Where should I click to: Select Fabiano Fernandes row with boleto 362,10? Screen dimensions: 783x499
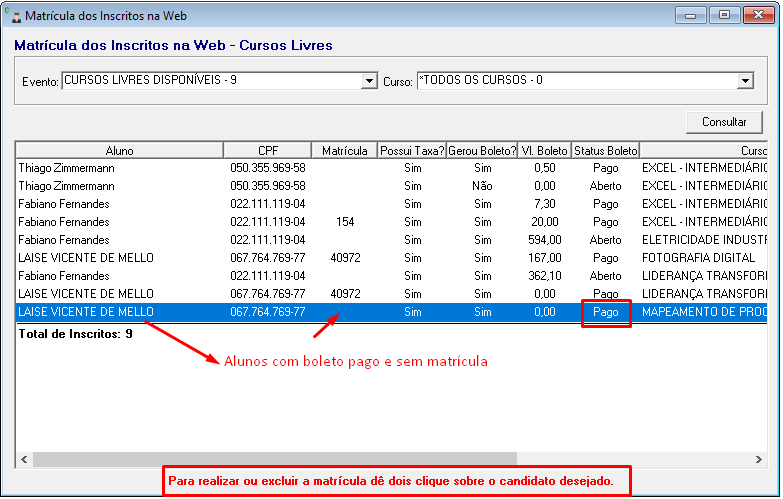392,276
